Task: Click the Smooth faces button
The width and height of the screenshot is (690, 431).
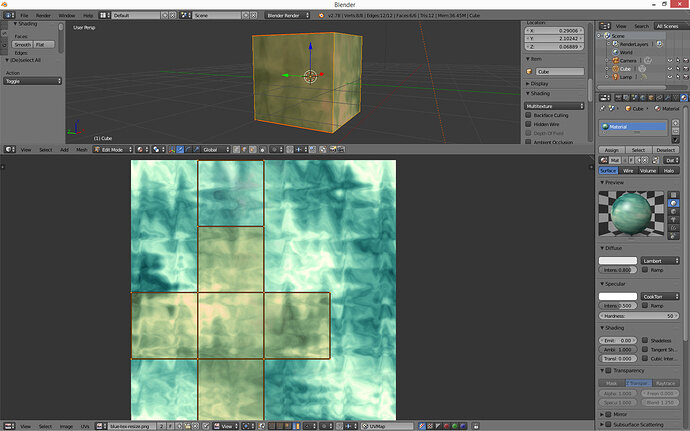Action: pos(22,44)
